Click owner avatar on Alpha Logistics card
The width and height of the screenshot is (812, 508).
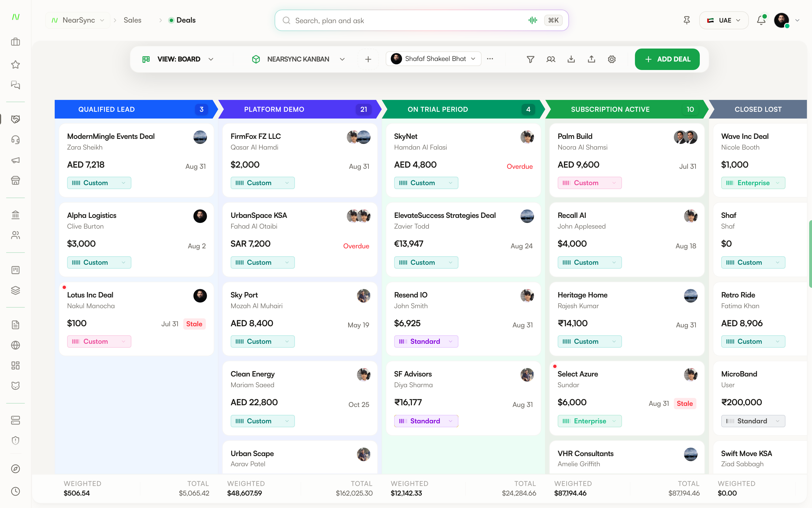pos(200,216)
